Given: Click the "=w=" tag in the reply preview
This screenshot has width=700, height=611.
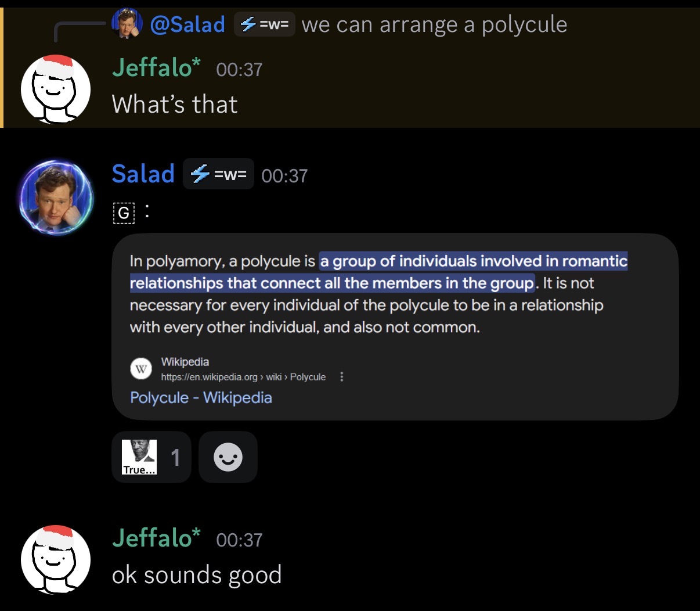Looking at the screenshot, I should tap(265, 24).
